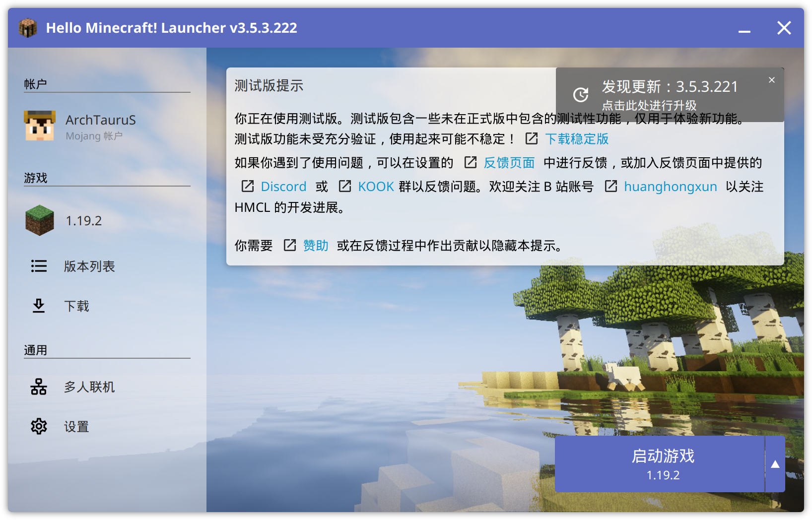This screenshot has width=812, height=520.
Task: Click 发现更新：3.5.3.221 to upgrade
Action: pyautogui.click(x=670, y=86)
